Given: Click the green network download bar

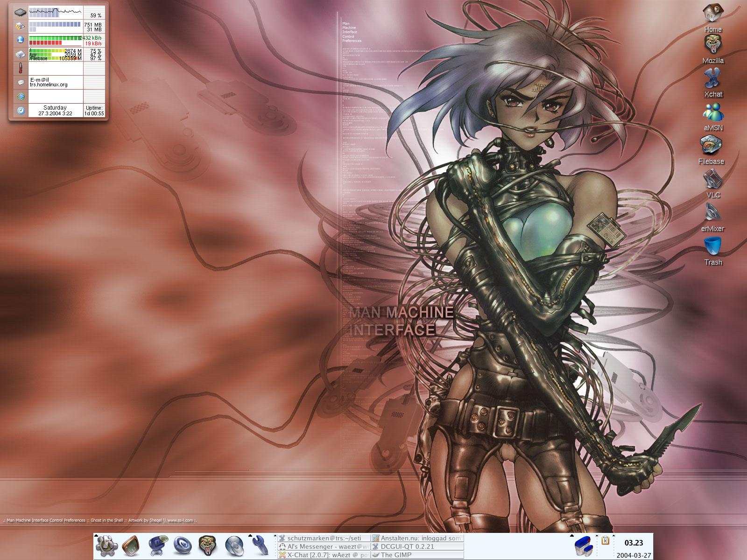Looking at the screenshot, I should click(x=55, y=38).
